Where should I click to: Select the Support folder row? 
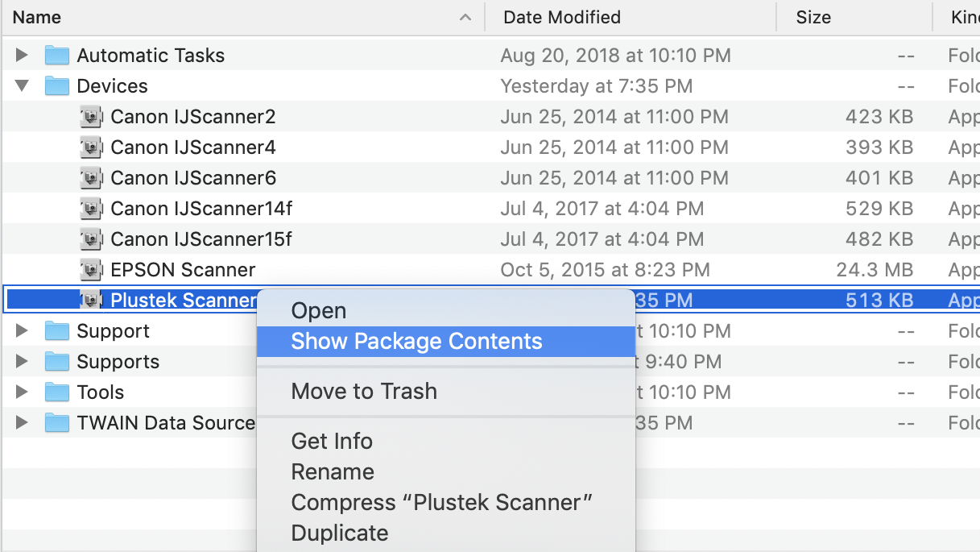(113, 331)
